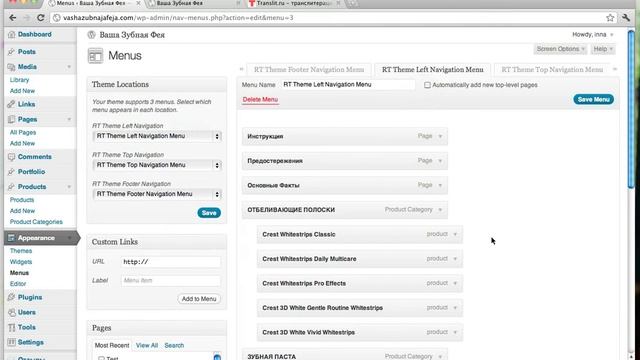Image resolution: width=640 pixels, height=360 pixels.
Task: Click the Portfolio sidebar icon
Action: pyautogui.click(x=11, y=172)
